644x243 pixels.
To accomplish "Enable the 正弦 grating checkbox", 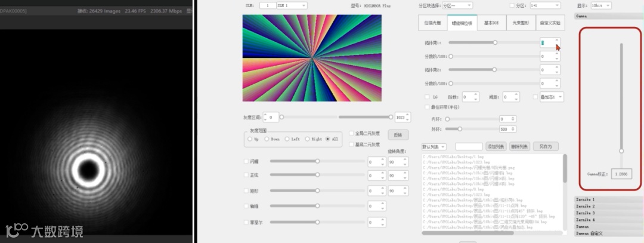I will tap(246, 175).
